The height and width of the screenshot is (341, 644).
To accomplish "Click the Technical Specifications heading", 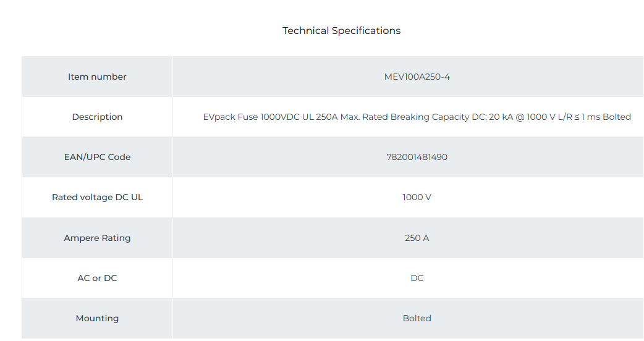I will click(341, 31).
